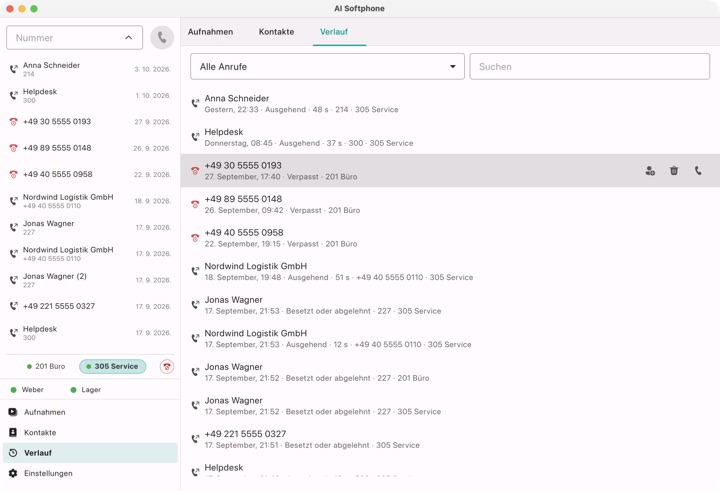Open Aufnahmen in the sidebar
The width and height of the screenshot is (720, 491).
pyautogui.click(x=90, y=412)
